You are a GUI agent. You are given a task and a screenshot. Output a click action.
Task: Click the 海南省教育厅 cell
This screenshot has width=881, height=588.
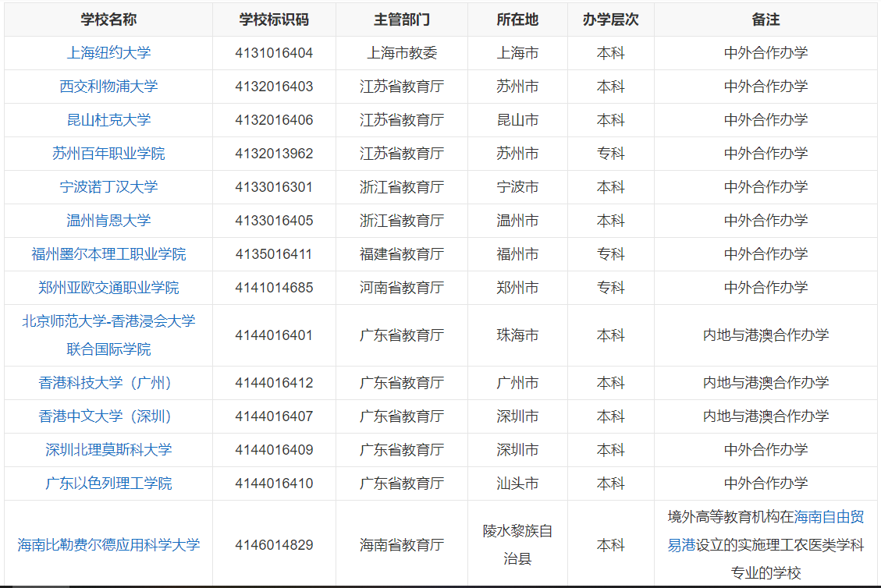point(402,545)
